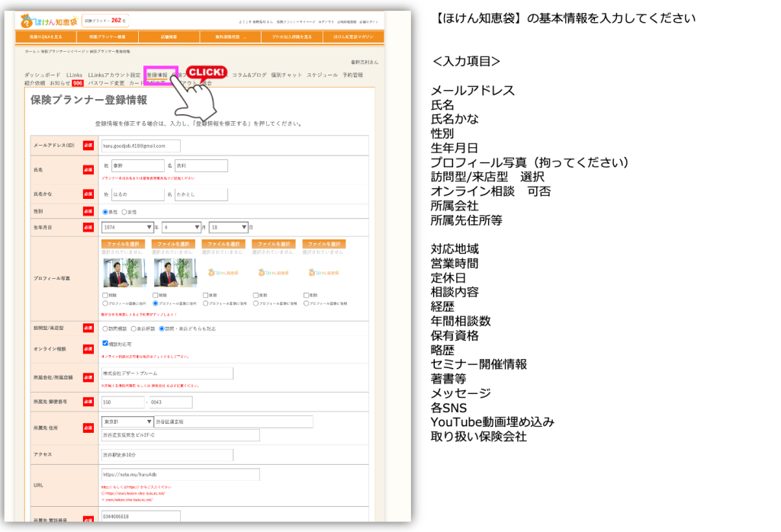This screenshot has width=781, height=532.
Task: Open 保険プランナー検索 in the orange navigation
Action: point(107,37)
